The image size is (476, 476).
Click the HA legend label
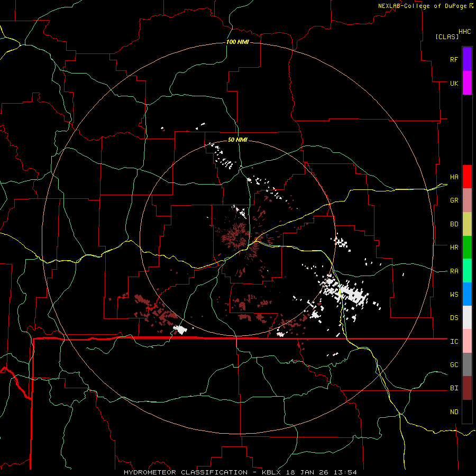454,177
